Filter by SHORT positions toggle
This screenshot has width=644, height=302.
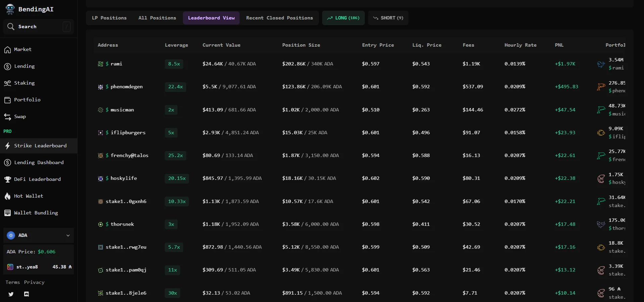coord(388,18)
